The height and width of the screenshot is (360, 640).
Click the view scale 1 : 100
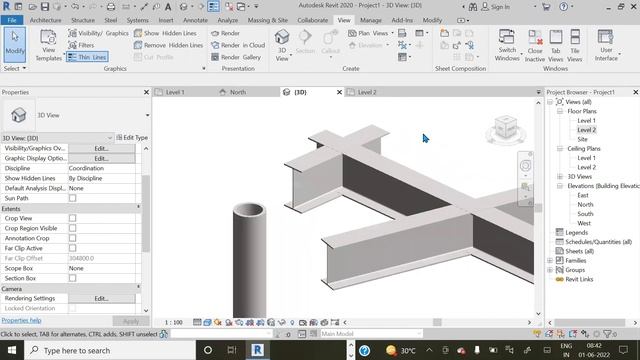pyautogui.click(x=174, y=322)
